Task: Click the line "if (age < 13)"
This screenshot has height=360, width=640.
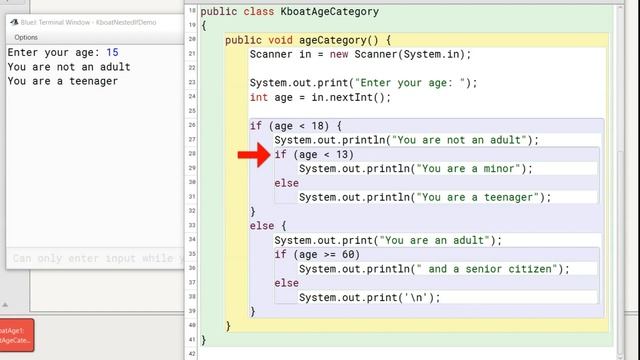Action: 314,155
